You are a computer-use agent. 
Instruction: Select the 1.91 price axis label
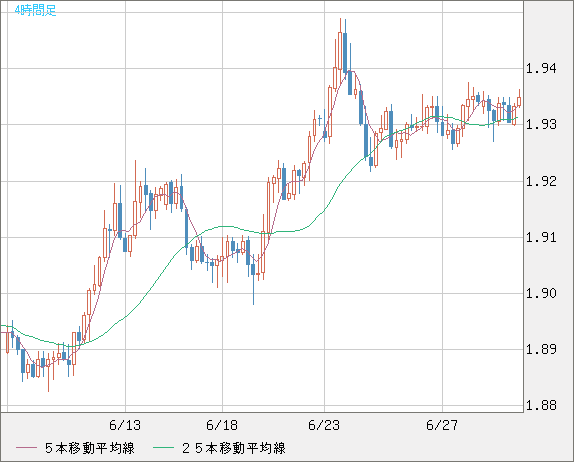click(x=541, y=237)
